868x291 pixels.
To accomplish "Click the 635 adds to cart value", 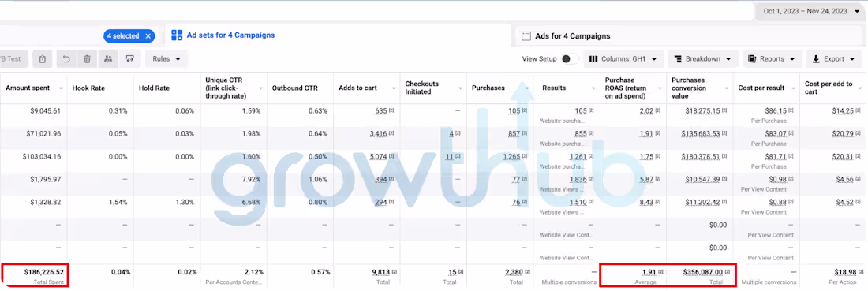I will (x=381, y=110).
